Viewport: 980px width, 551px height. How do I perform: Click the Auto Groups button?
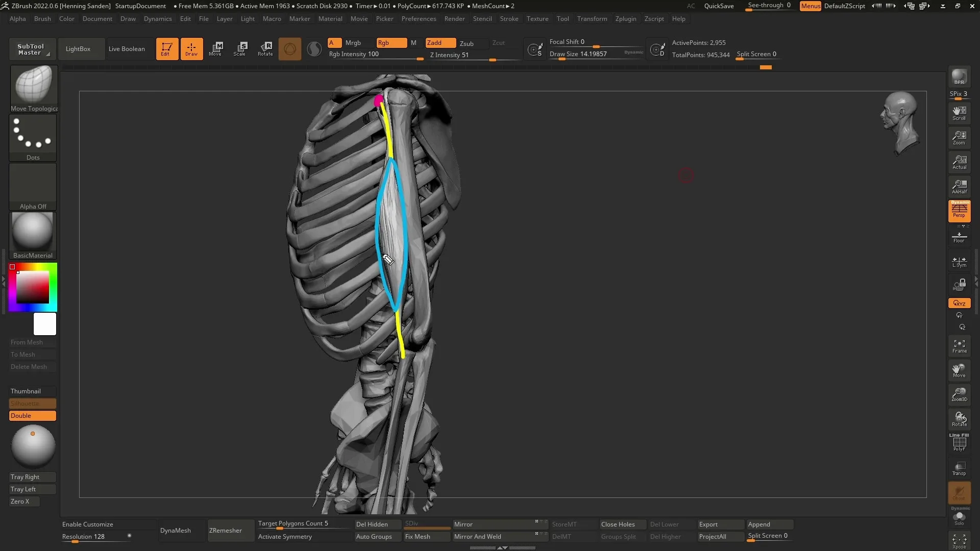click(378, 537)
